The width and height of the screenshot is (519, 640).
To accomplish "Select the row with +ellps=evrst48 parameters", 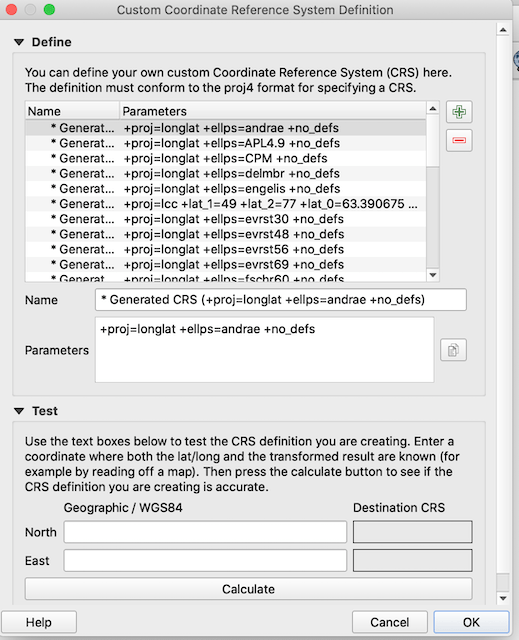I will pyautogui.click(x=226, y=234).
